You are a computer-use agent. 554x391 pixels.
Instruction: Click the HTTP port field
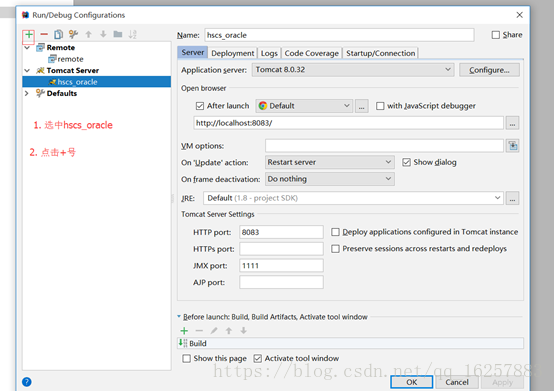281,232
